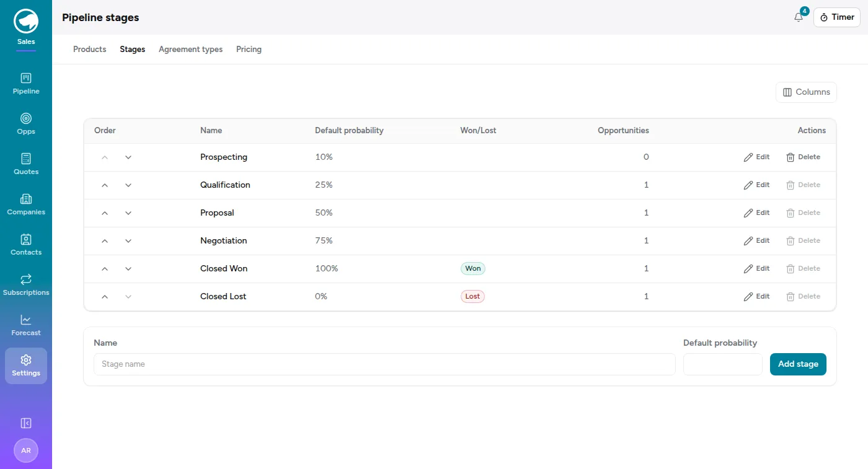Open the notifications bell

(799, 17)
